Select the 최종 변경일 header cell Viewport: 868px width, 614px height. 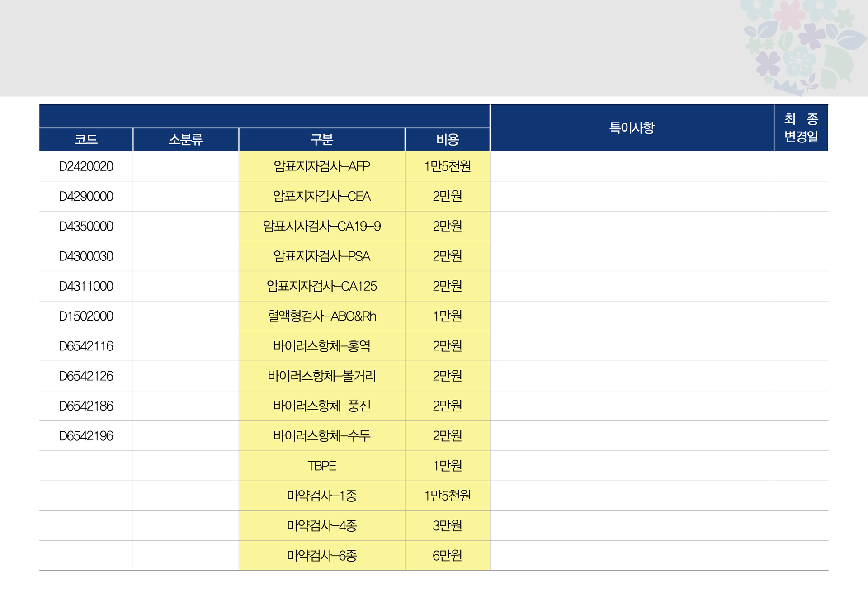point(801,128)
